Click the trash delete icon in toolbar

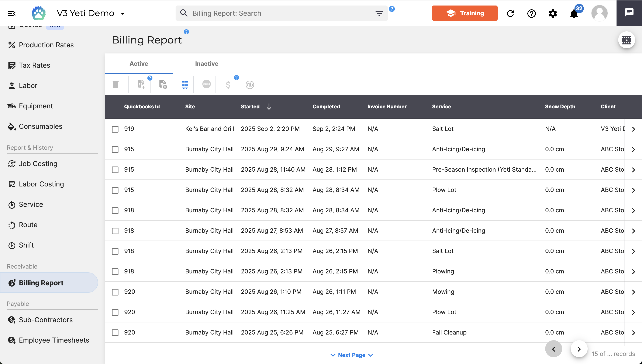click(x=115, y=84)
